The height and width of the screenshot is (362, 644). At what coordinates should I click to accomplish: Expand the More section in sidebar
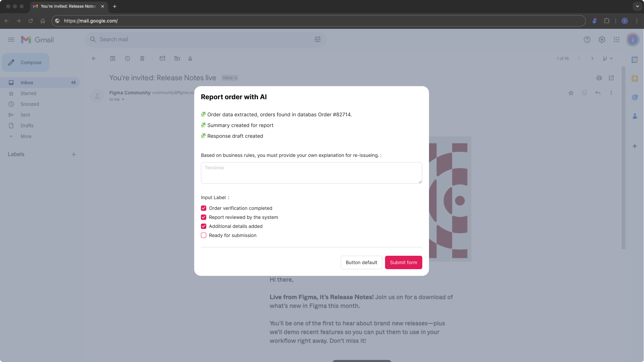tap(26, 136)
